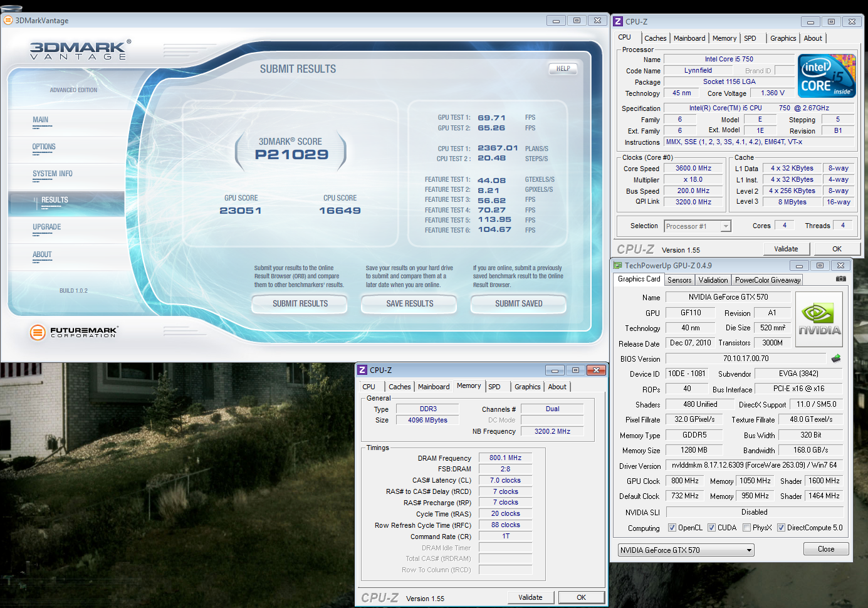The height and width of the screenshot is (608, 868).
Task: Click Validate in the Memory CPU-Z window
Action: tap(530, 597)
